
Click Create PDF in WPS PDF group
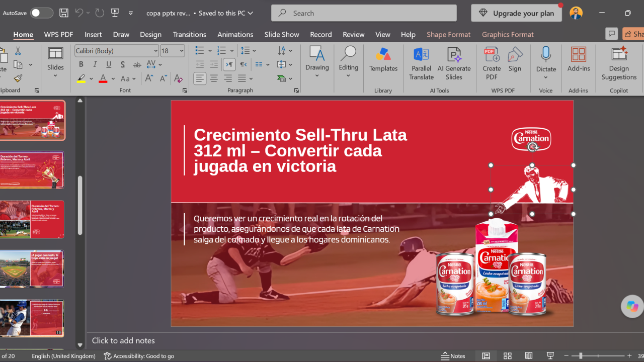(492, 63)
